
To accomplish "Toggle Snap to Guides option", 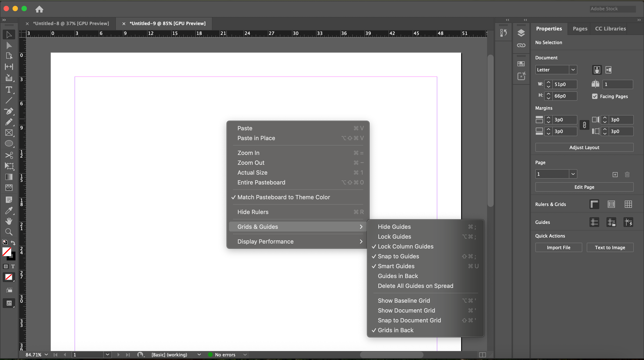I will [398, 256].
